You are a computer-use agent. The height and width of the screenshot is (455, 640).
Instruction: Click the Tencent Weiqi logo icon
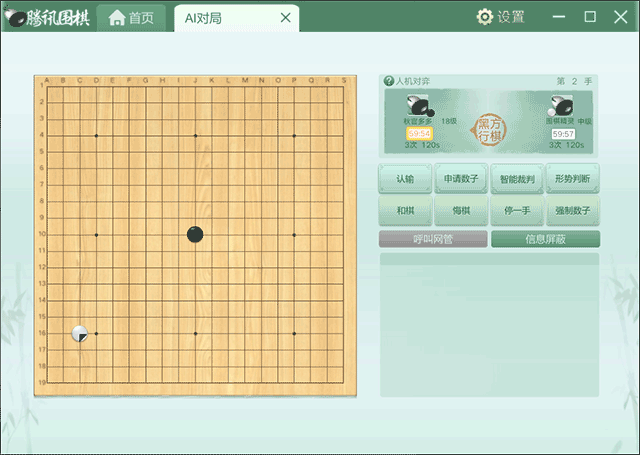pos(15,18)
